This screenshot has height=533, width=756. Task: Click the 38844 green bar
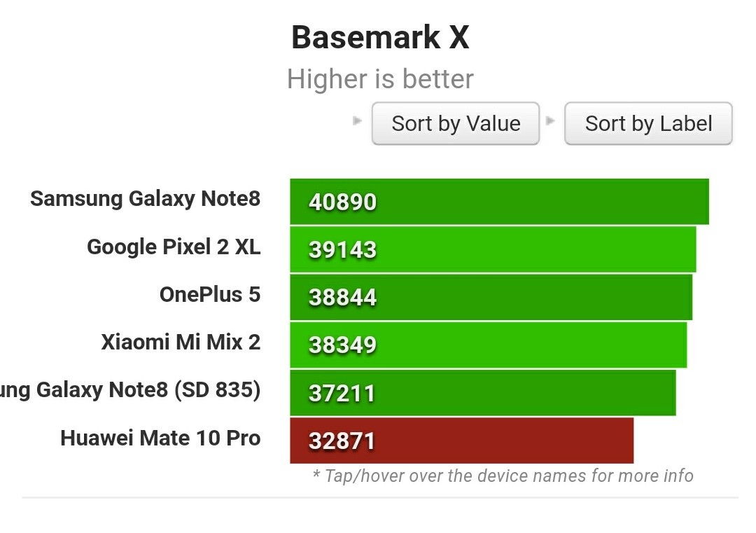[x=491, y=297]
